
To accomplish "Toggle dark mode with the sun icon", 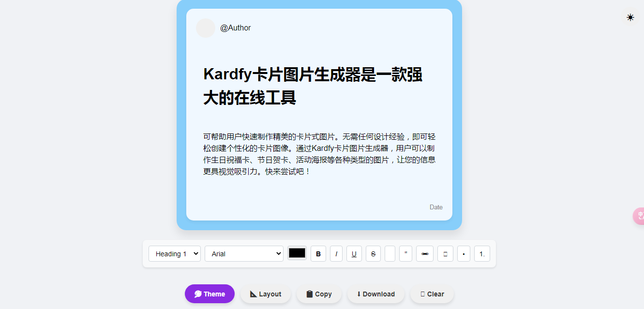I will coord(630,17).
